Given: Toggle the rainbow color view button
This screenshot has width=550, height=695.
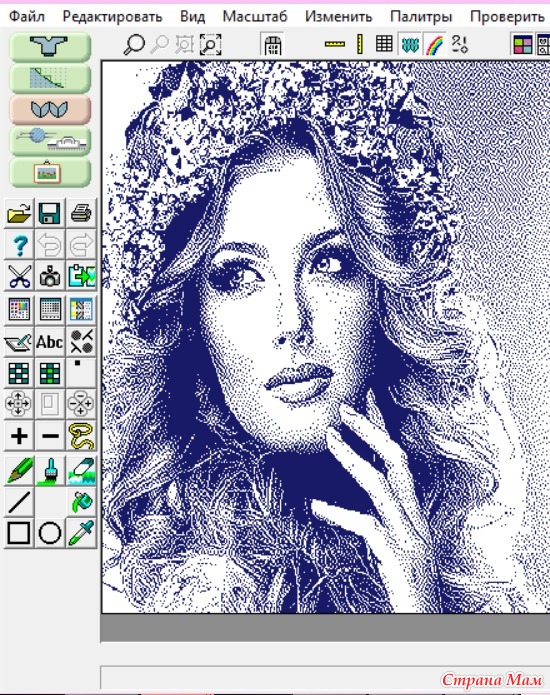Looking at the screenshot, I should click(435, 44).
